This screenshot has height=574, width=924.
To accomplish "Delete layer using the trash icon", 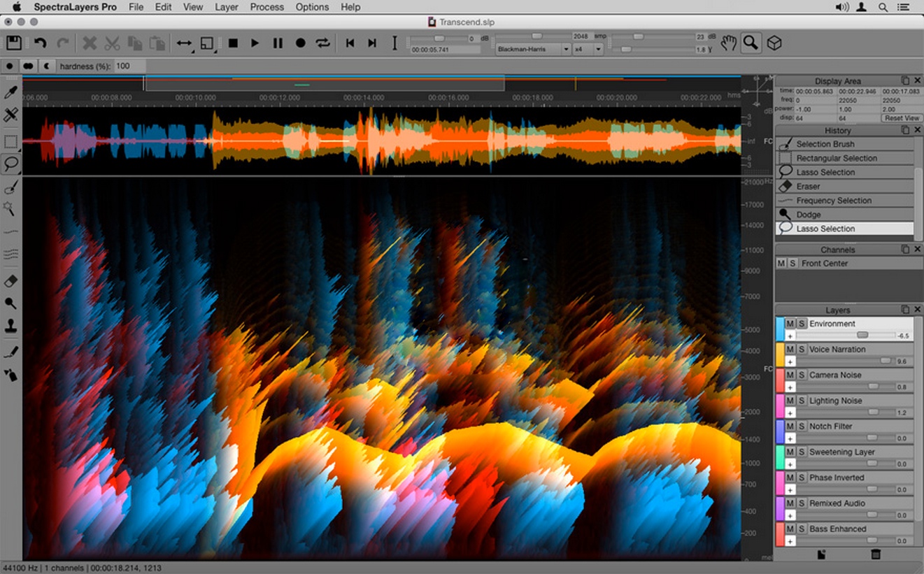I will pos(876,554).
